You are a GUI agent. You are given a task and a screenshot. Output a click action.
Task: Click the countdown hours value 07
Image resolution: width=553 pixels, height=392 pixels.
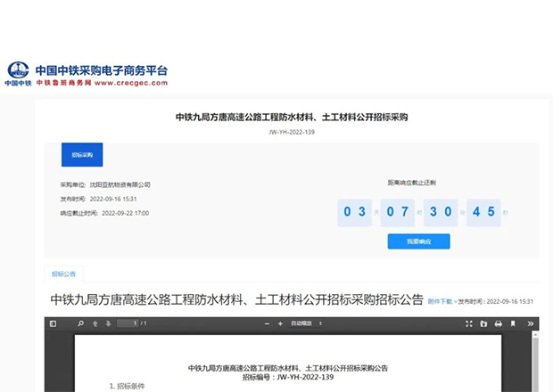tap(398, 212)
